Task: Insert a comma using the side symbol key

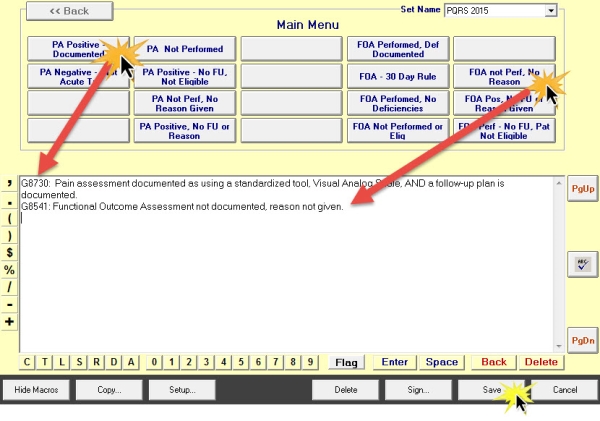Action: tap(9, 183)
